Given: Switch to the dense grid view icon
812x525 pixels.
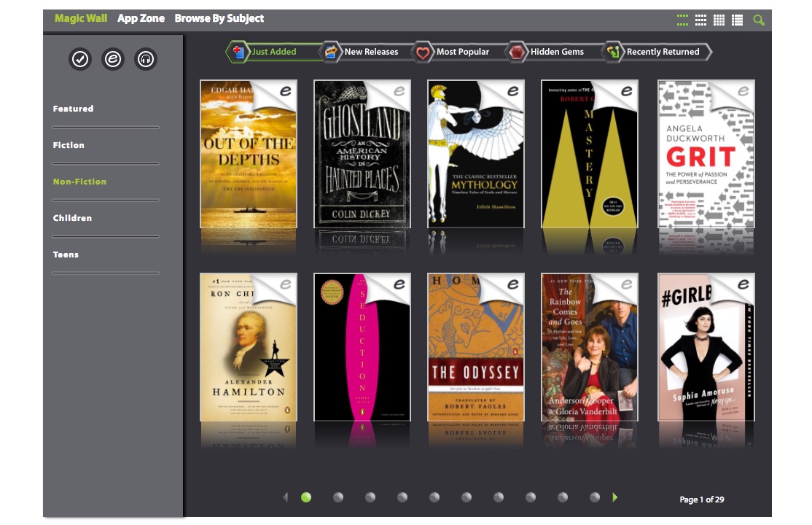Looking at the screenshot, I should (x=719, y=20).
